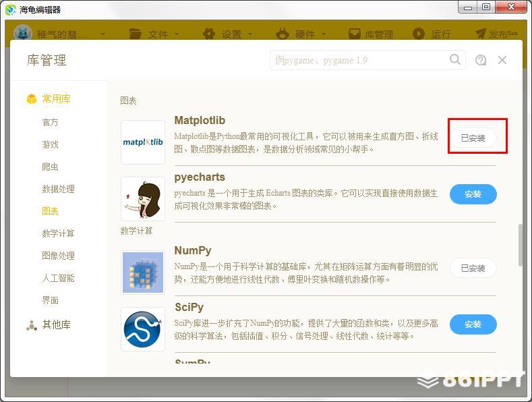
Task: Select 图像处理 in the sidebar
Action: (x=59, y=256)
